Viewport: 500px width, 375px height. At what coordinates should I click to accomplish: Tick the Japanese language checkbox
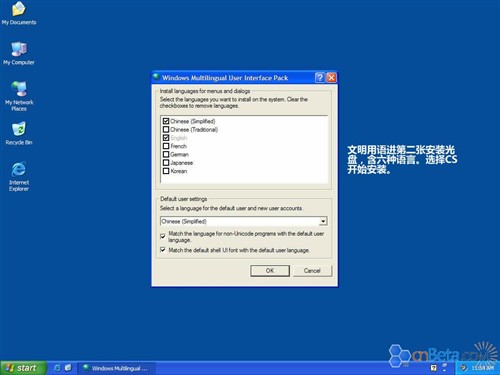pos(166,163)
